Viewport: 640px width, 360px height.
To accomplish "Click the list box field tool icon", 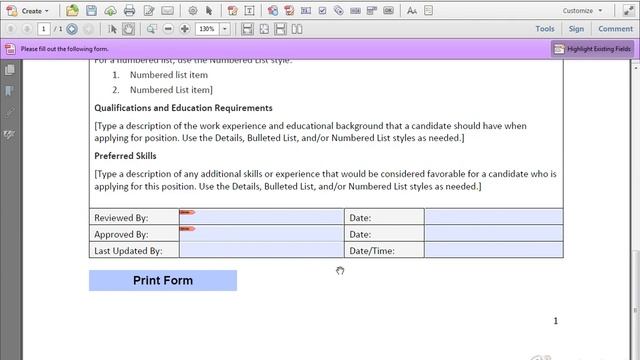I will pyautogui.click(x=355, y=11).
